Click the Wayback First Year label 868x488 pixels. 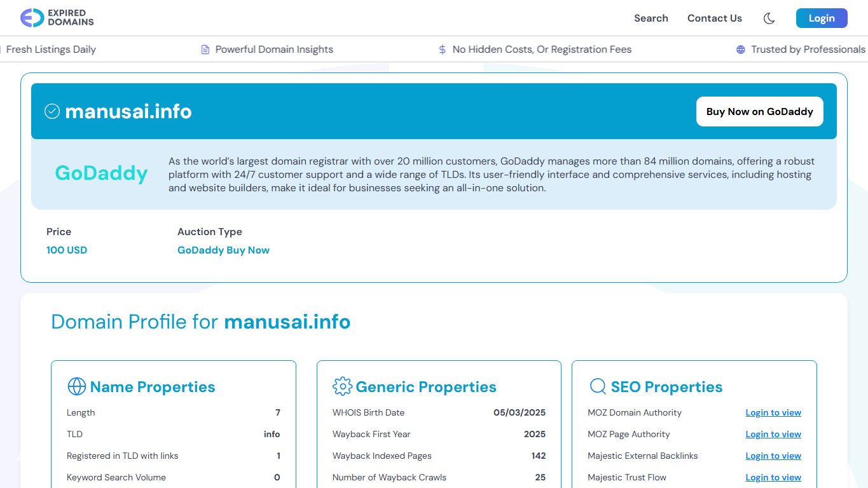(x=371, y=434)
